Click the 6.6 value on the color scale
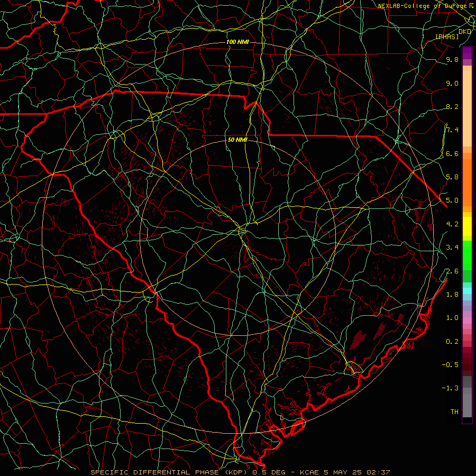The image size is (476, 476). pos(452,153)
